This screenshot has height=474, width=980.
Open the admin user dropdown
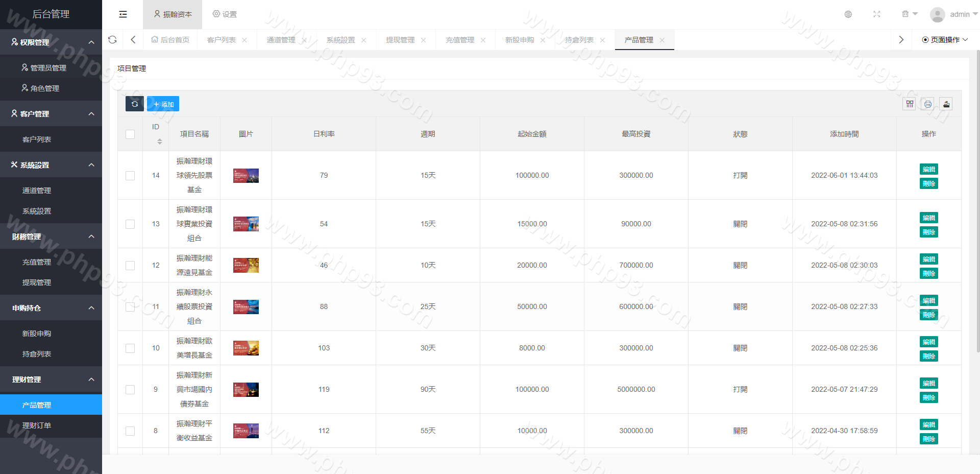[x=953, y=14]
